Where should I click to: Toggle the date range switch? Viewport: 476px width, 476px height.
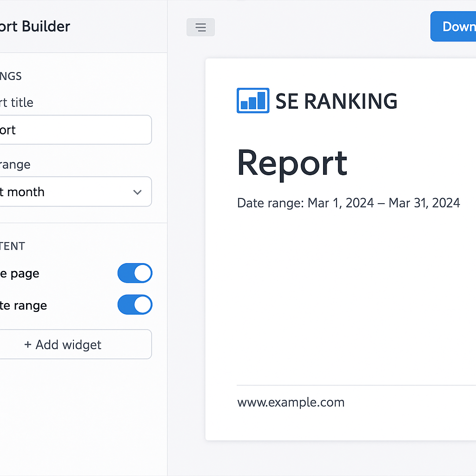[135, 304]
